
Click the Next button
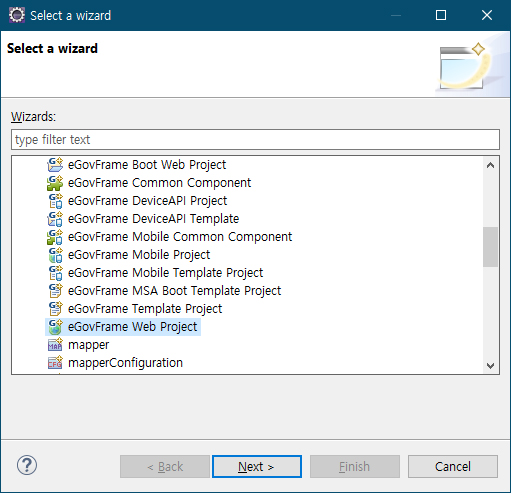pos(257,466)
